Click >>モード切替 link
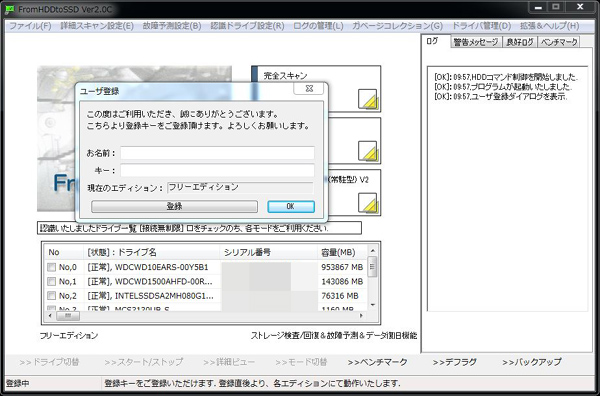Viewport: 600px width, 396px height. (x=301, y=362)
